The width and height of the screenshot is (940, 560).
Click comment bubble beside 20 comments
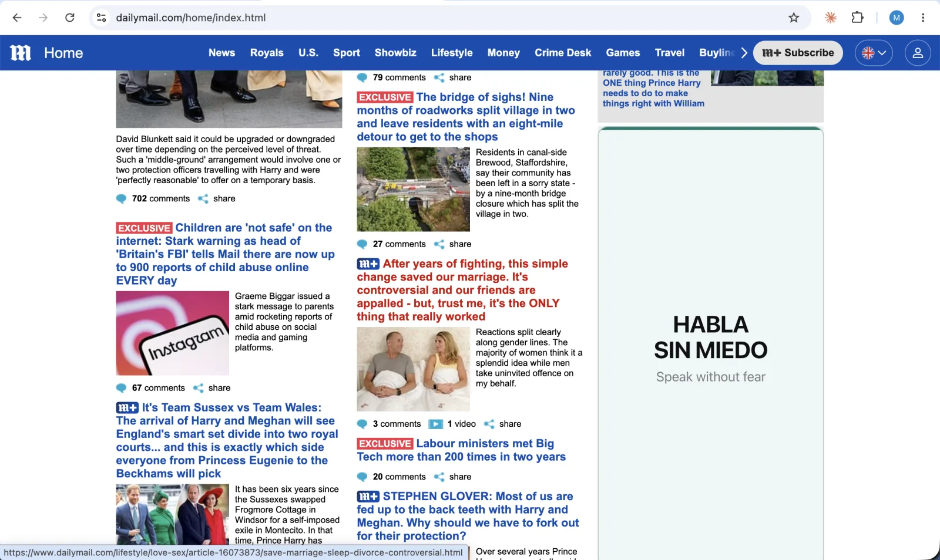coord(362,477)
